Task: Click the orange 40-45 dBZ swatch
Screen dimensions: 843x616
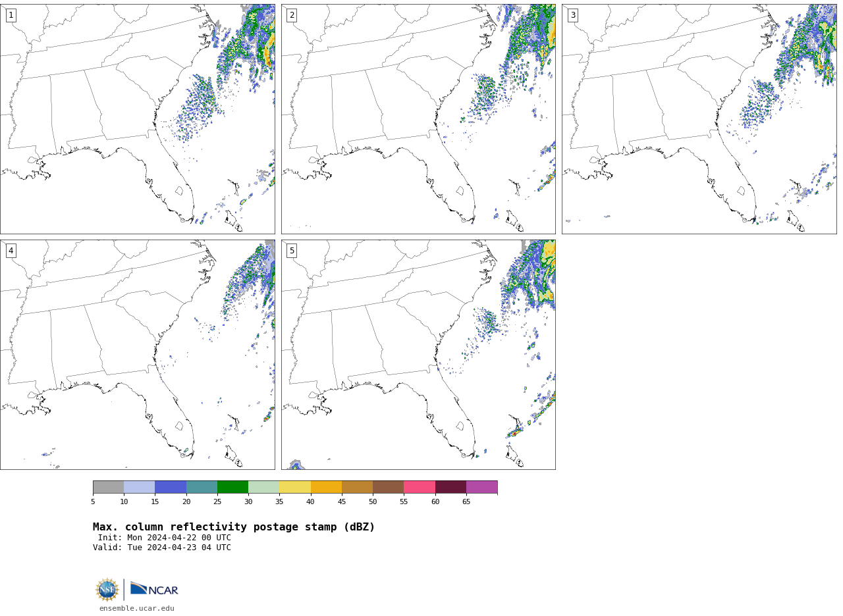Action: point(327,487)
